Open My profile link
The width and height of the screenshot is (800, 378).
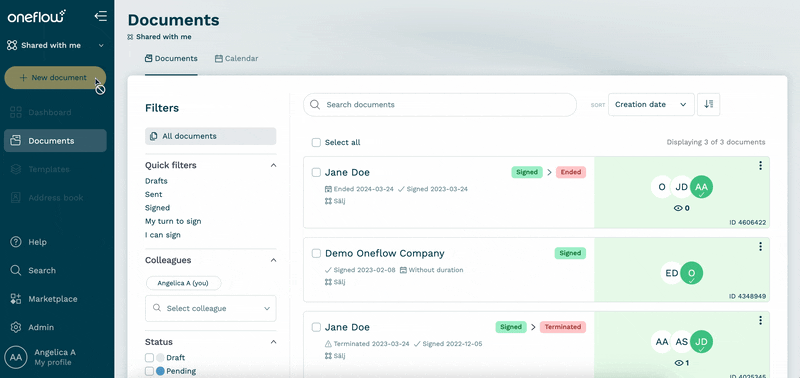coord(53,363)
